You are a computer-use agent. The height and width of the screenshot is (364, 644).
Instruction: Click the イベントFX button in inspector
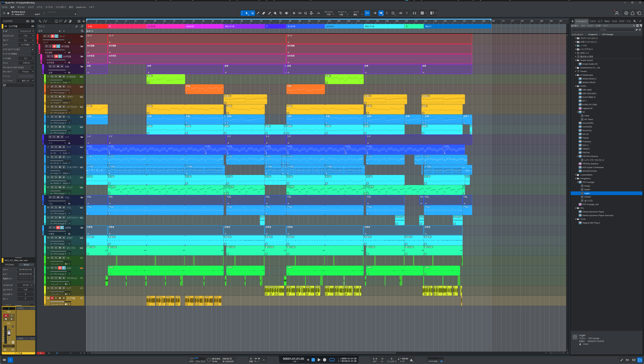(10, 265)
